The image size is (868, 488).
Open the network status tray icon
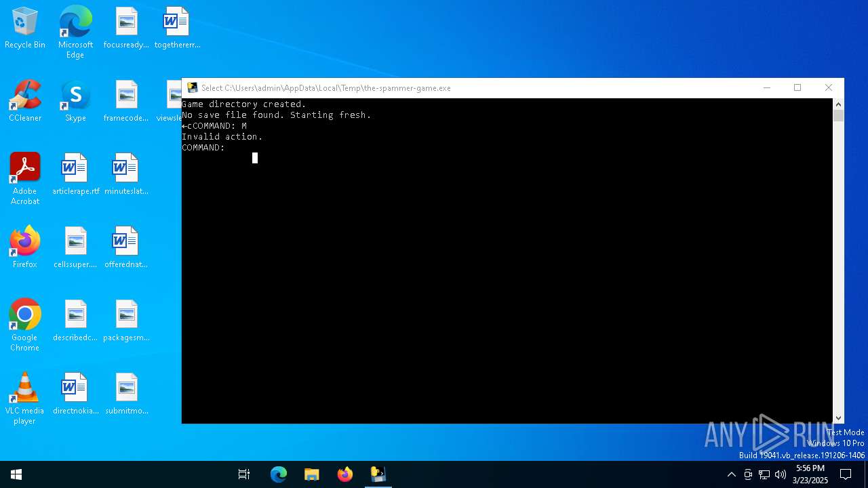[764, 474]
